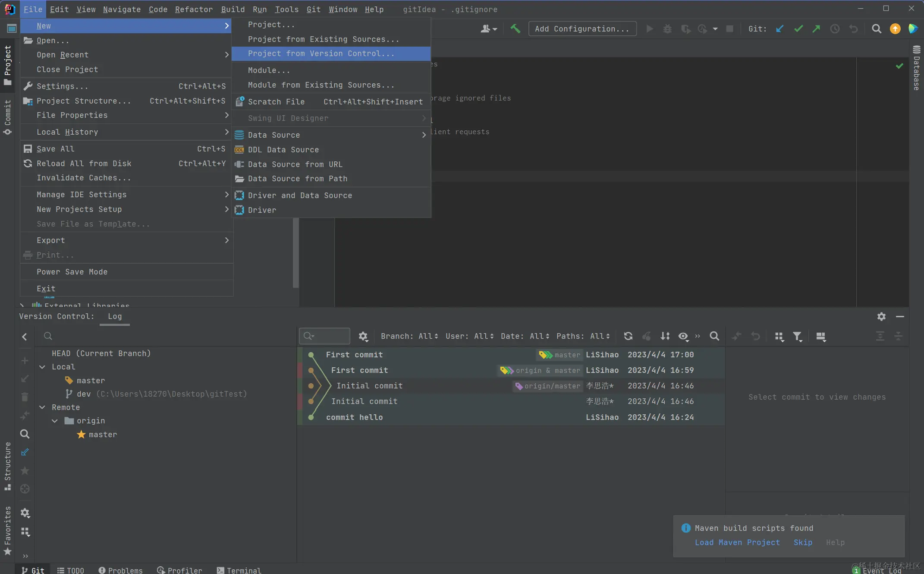This screenshot has height=574, width=924.
Task: Toggle IntelliSort in Git log toolbar
Action: (x=665, y=336)
